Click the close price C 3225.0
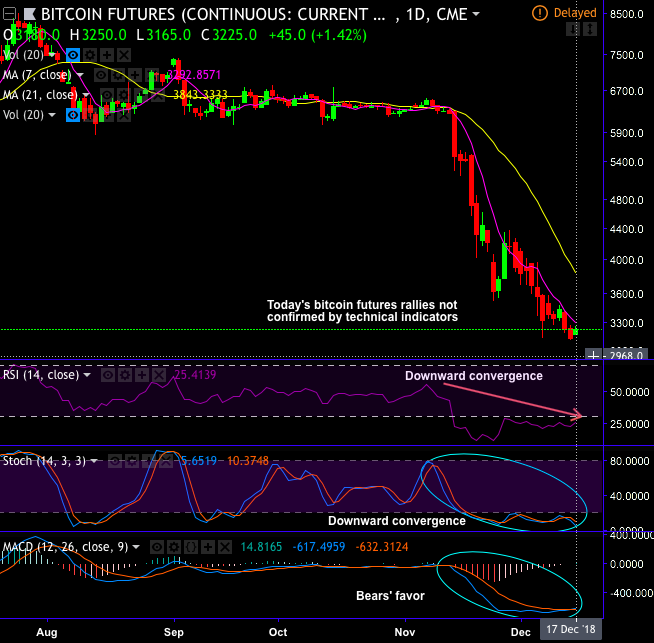Viewport: 654px width, 643px height. click(229, 35)
